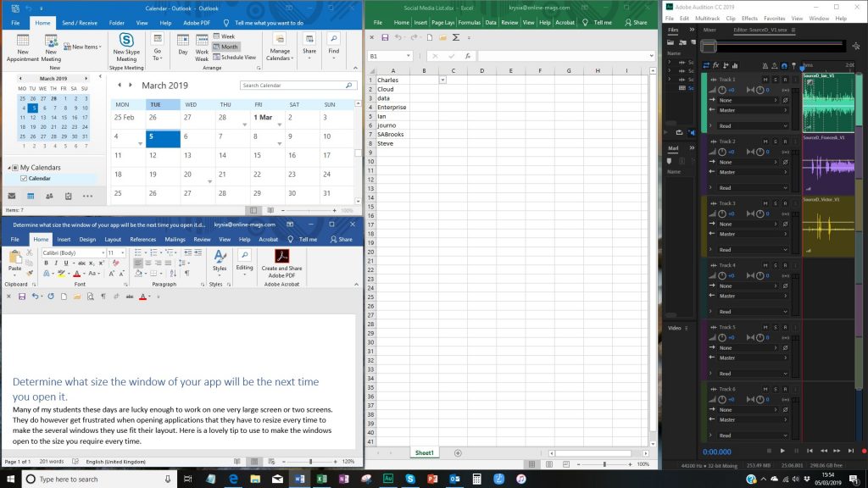Open Adobe Audition from the taskbar
Viewport: 868px width, 488px height.
coord(388,479)
